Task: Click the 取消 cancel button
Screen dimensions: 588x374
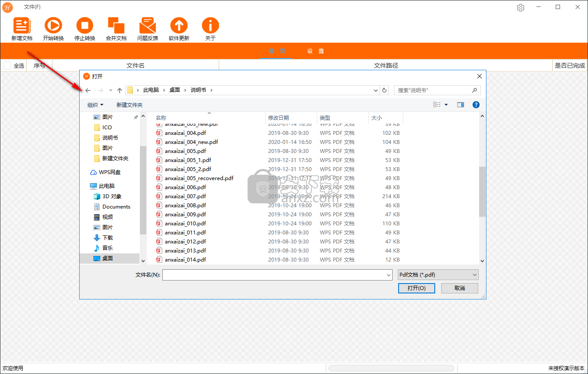Action: [x=460, y=288]
